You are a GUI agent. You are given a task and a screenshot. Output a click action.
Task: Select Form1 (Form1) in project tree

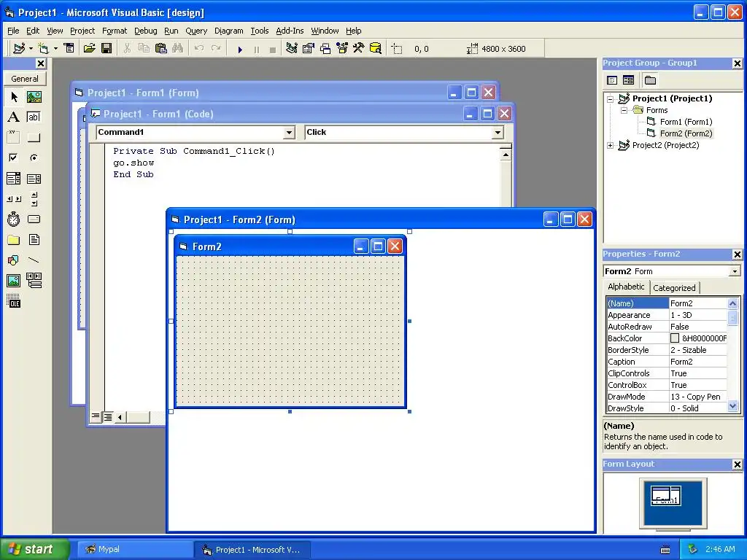pos(686,122)
